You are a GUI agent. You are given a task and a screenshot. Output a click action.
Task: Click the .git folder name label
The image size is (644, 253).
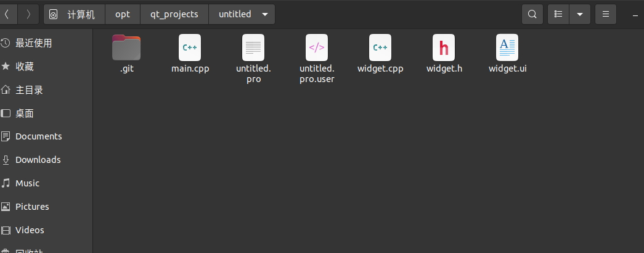127,68
